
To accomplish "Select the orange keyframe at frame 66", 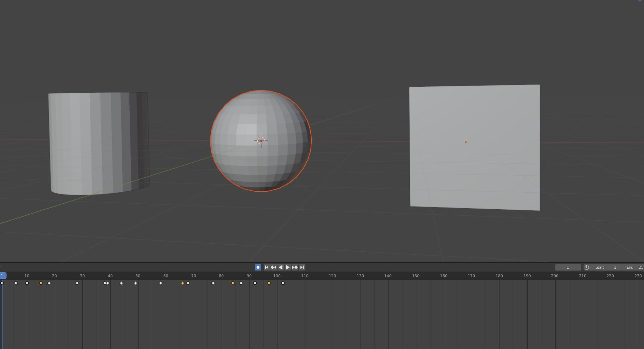I will tap(183, 283).
